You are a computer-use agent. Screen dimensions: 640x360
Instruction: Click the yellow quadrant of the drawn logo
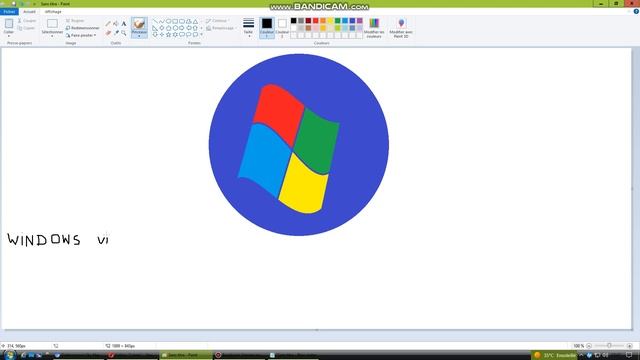click(304, 186)
